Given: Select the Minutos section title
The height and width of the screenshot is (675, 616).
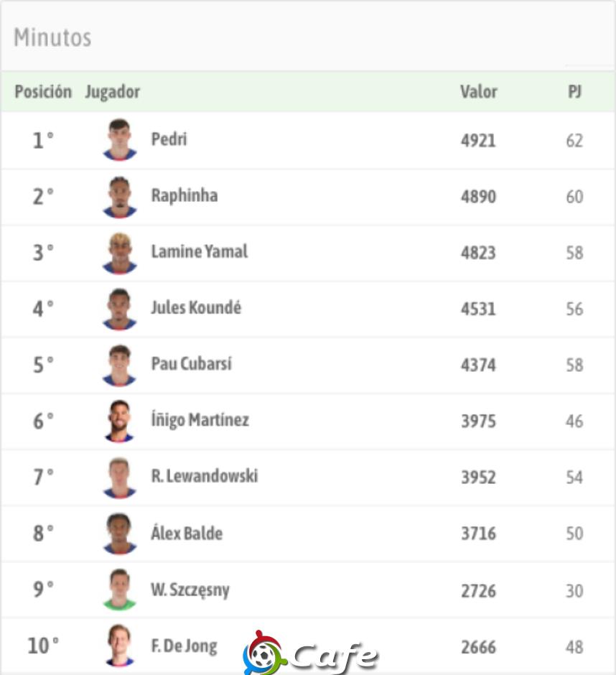Looking at the screenshot, I should (52, 37).
